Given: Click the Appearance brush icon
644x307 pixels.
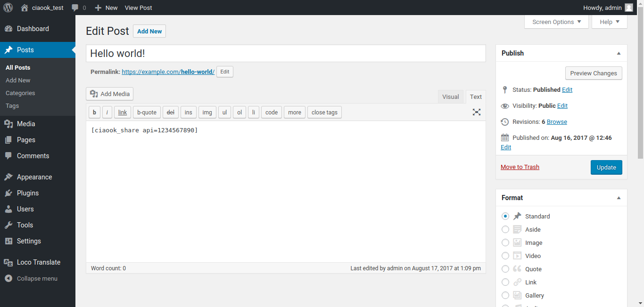Looking at the screenshot, I should tap(8, 177).
